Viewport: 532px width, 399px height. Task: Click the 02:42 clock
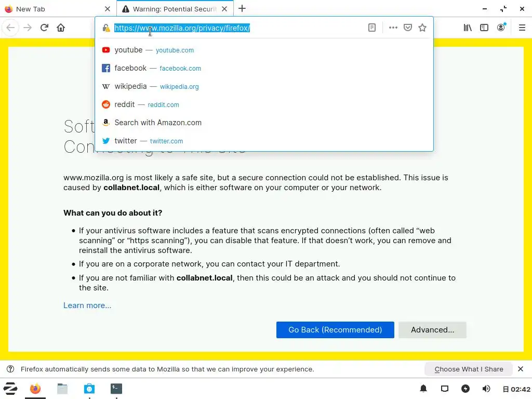pos(517,389)
